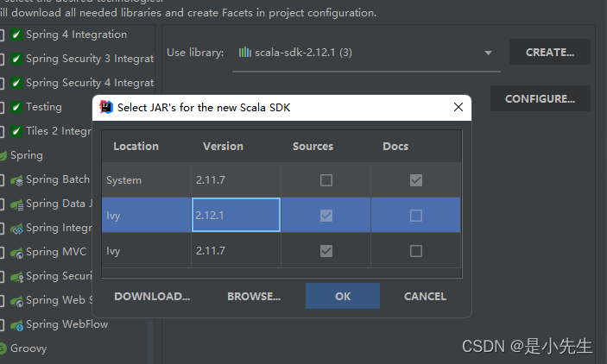Image resolution: width=607 pixels, height=364 pixels.
Task: Click the System location cell
Action: click(x=146, y=180)
